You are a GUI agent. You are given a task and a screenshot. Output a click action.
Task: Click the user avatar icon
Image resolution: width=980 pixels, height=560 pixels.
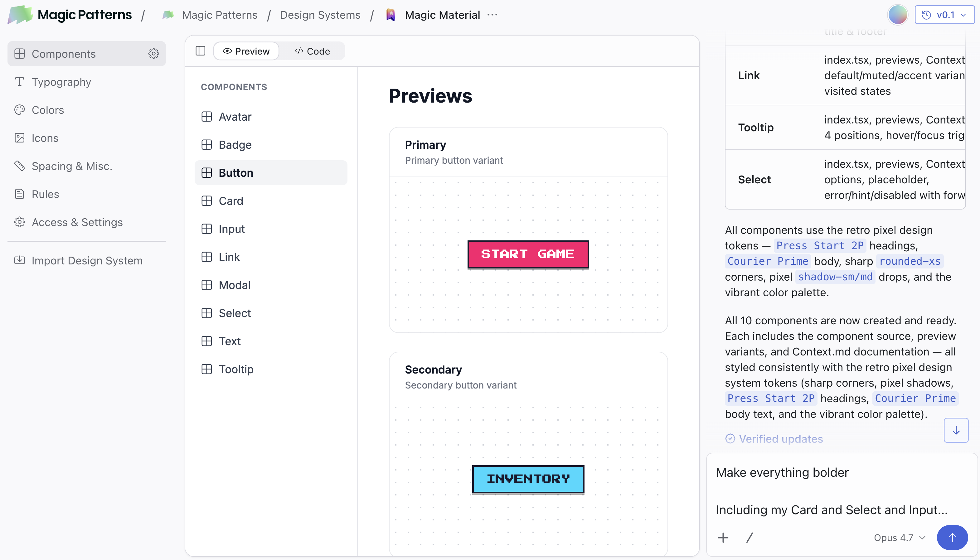point(897,15)
